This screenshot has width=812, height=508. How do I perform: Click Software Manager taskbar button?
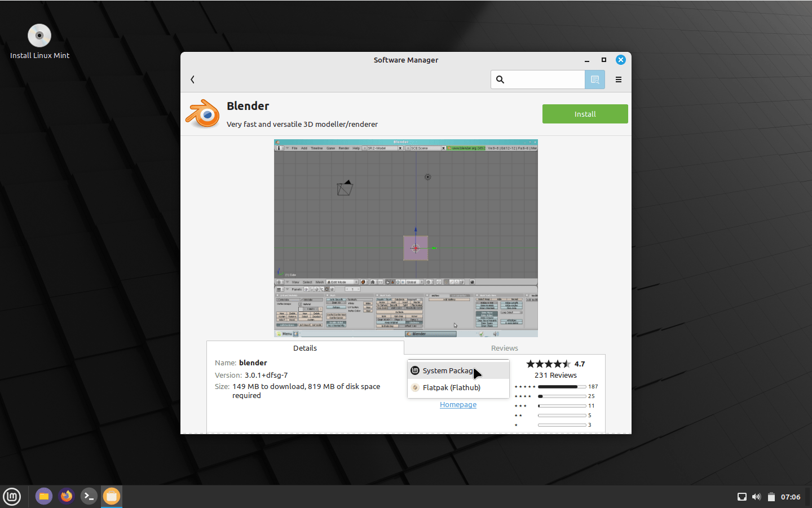click(112, 496)
